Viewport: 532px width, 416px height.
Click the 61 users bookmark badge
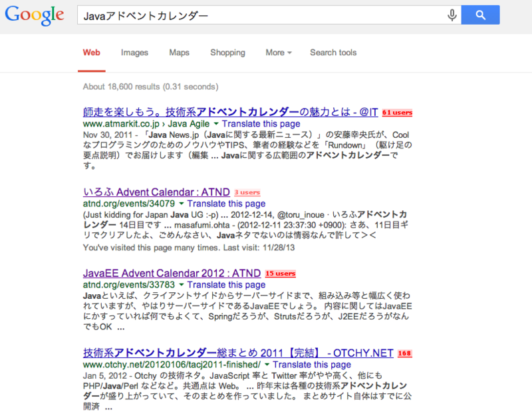coord(397,112)
